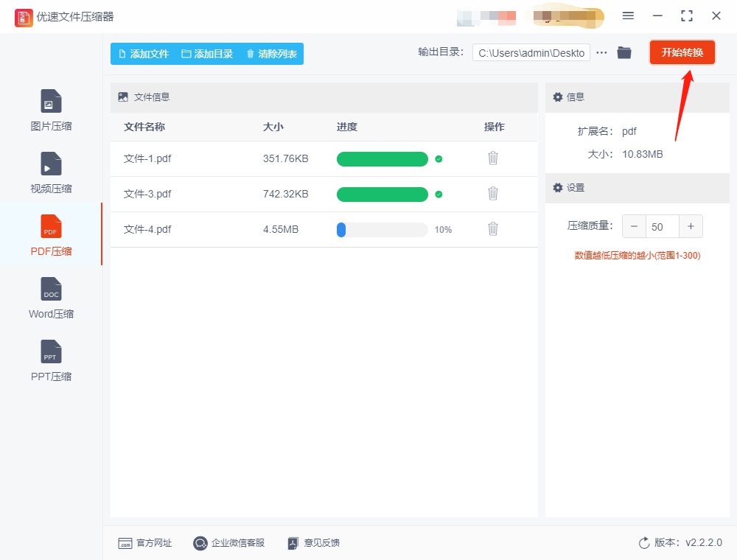Delete 文件-3.pdf with trash icon
Image resolution: width=737 pixels, height=560 pixels.
click(492, 194)
